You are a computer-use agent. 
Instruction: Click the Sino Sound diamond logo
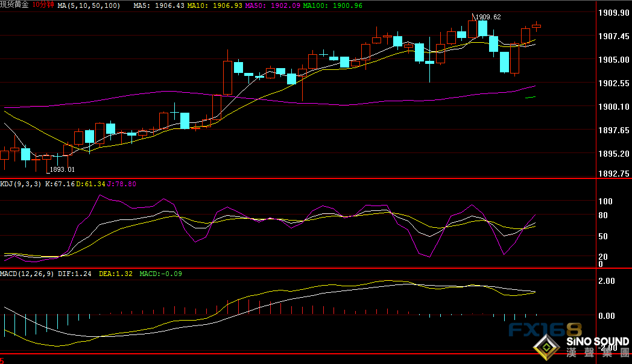coord(548,348)
